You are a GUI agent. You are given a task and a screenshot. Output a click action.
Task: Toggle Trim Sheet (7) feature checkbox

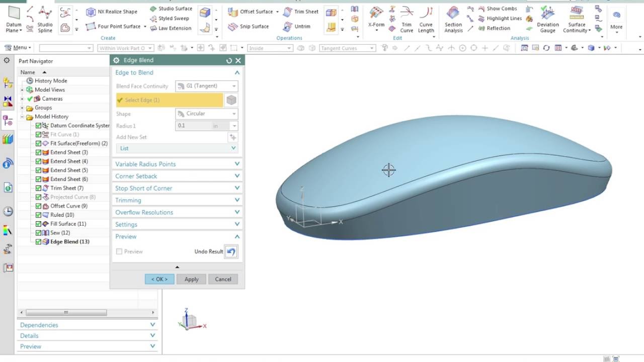click(x=38, y=188)
